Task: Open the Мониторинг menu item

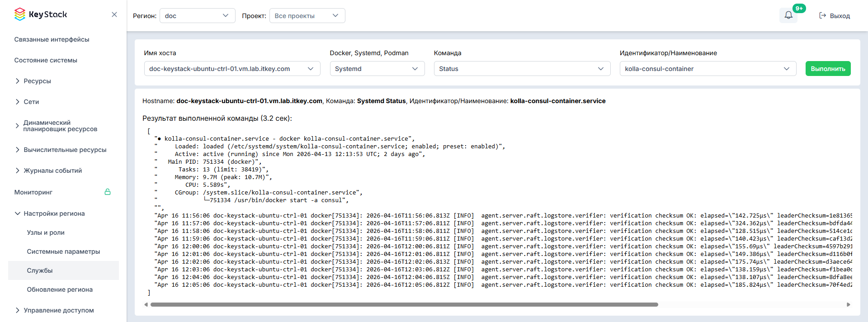Action: (x=33, y=192)
